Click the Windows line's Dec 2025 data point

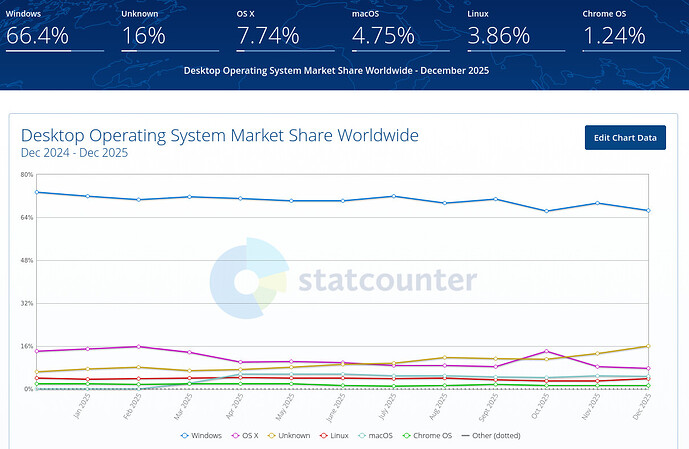648,211
